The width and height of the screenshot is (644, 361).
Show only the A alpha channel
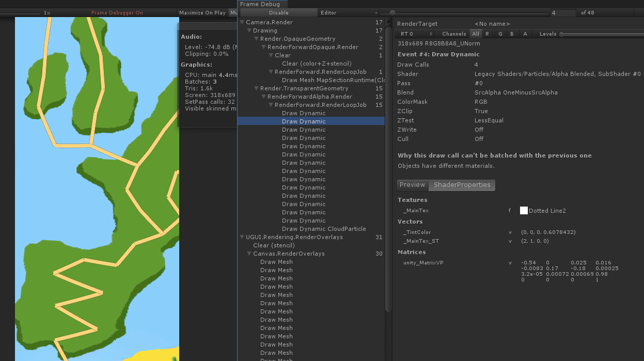click(525, 34)
